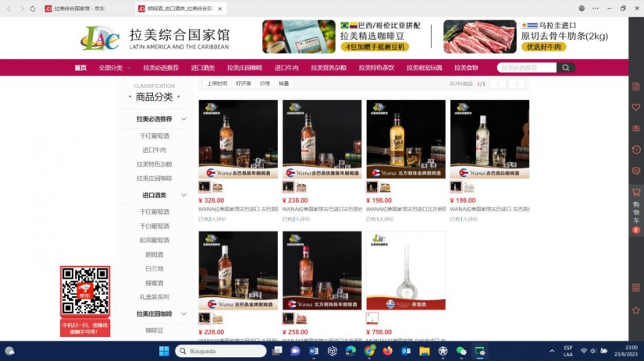Open 干白葡萄酒 in the sidebar list
This screenshot has width=644, height=361.
[155, 226]
